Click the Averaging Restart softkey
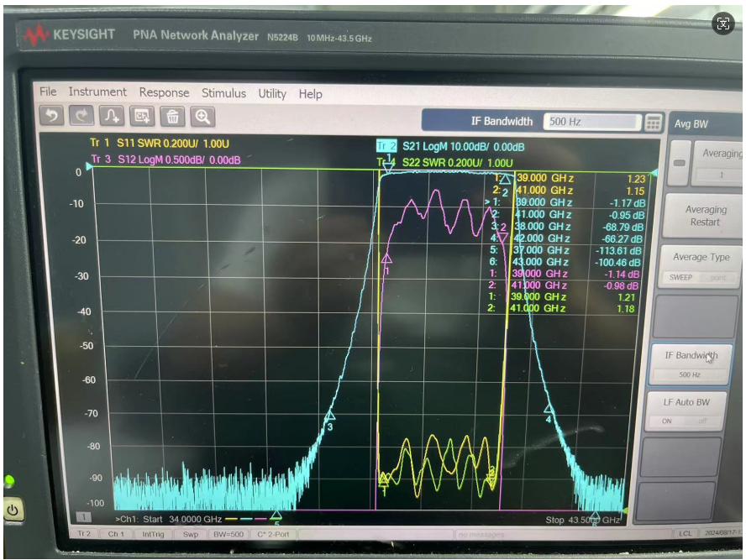This screenshot has width=746, height=560. tap(702, 216)
